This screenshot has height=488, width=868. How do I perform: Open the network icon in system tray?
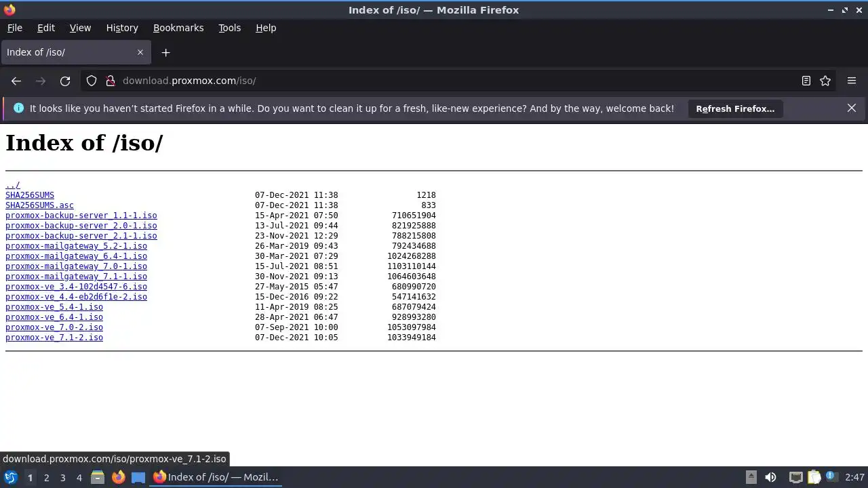click(796, 477)
